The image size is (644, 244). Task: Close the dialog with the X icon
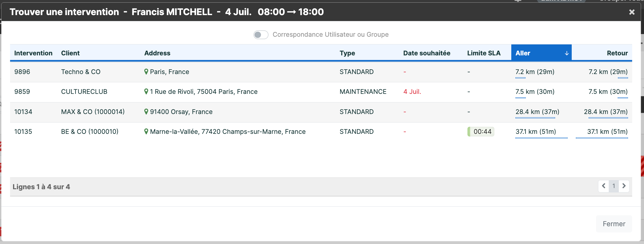(x=632, y=12)
